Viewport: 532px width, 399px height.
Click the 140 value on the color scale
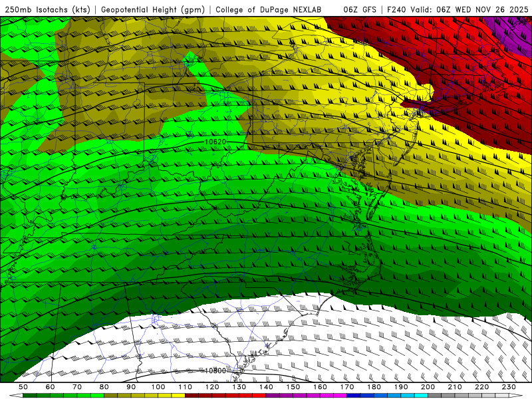click(266, 387)
